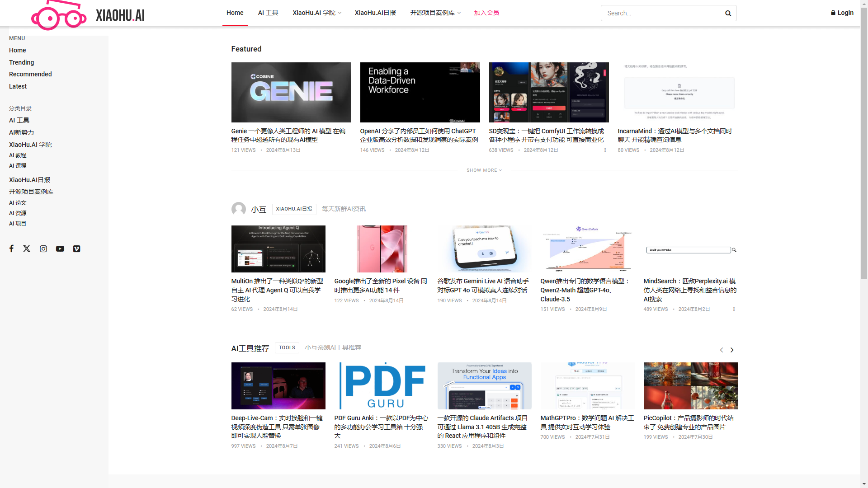Viewport: 868px width, 488px height.
Task: Go to next AI工具推荐 slide
Action: click(x=732, y=350)
